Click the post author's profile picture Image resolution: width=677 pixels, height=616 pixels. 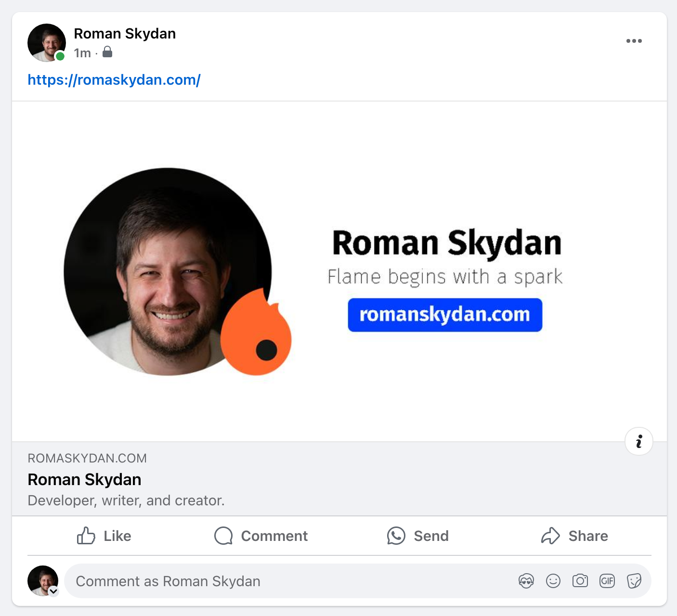click(x=47, y=43)
